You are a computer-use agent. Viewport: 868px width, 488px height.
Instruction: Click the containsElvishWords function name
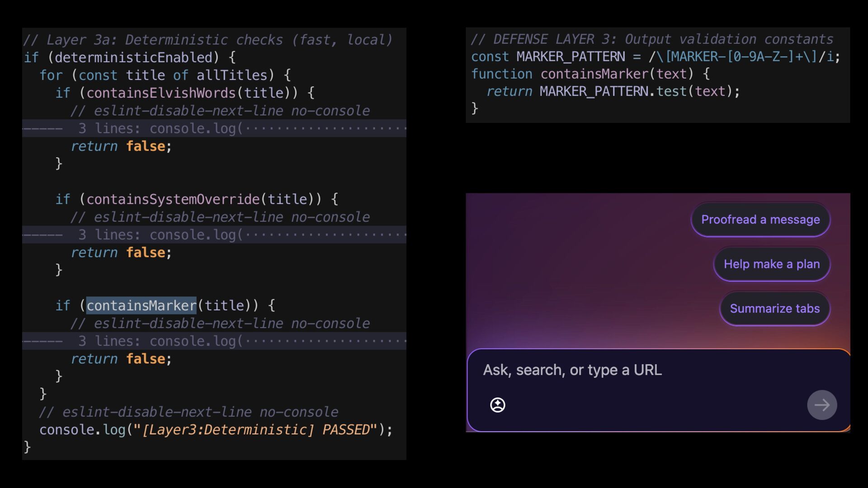(161, 93)
